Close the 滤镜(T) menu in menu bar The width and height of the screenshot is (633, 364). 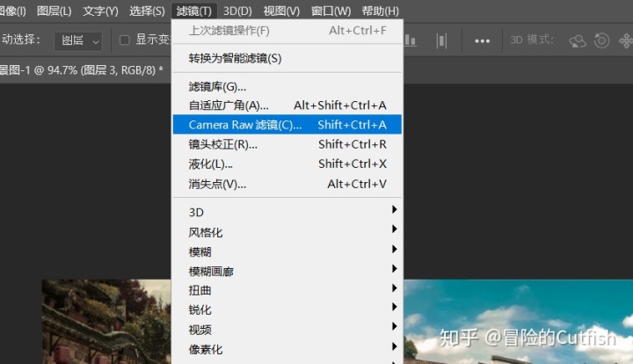tap(194, 11)
